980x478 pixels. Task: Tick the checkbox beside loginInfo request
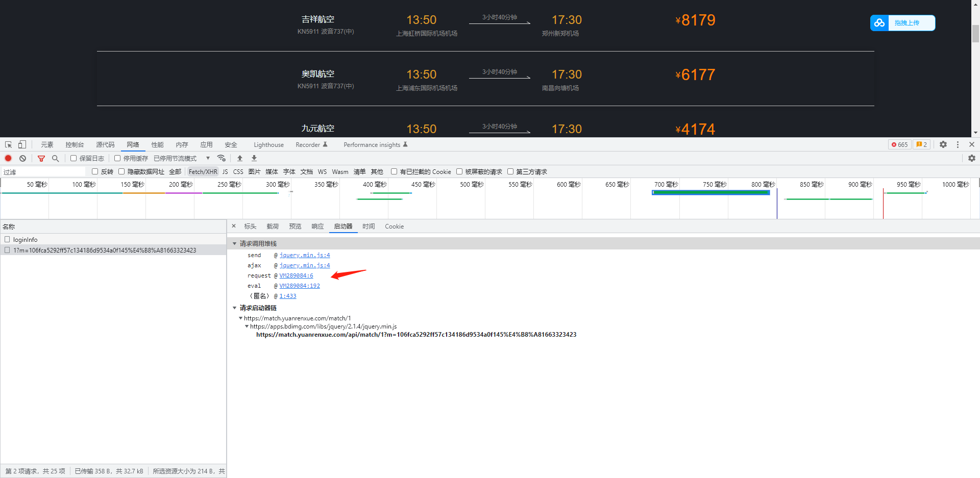(7, 239)
